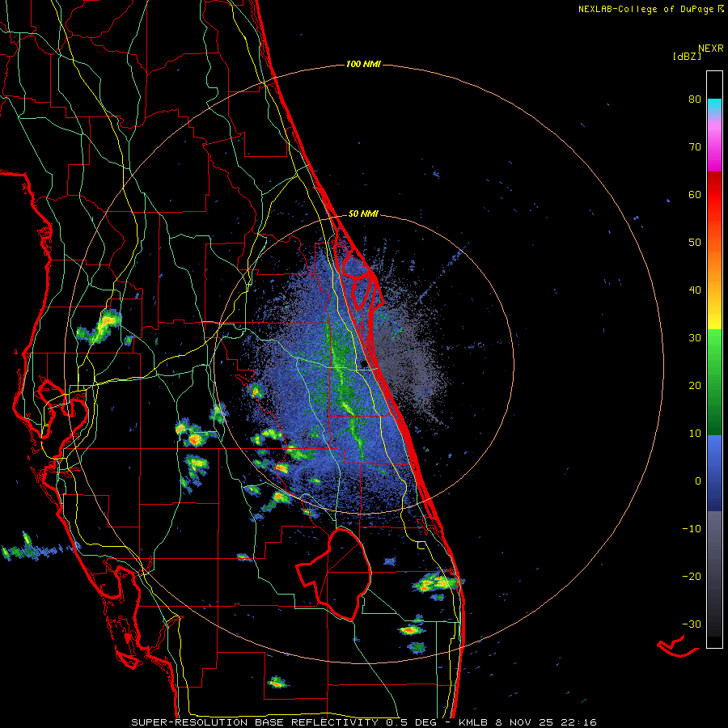Screen dimensions: 728x728
Task: Click the 50 value on the dBZ scale
Action: click(x=695, y=243)
